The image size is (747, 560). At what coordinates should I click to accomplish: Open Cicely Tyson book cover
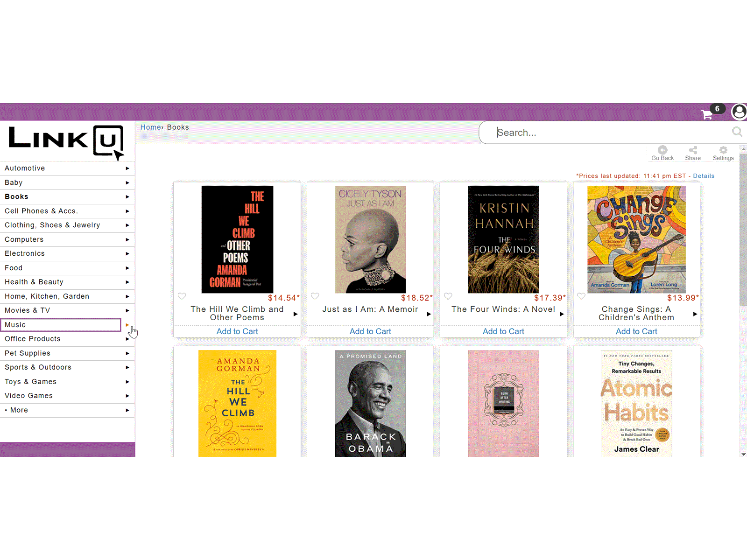pos(370,239)
